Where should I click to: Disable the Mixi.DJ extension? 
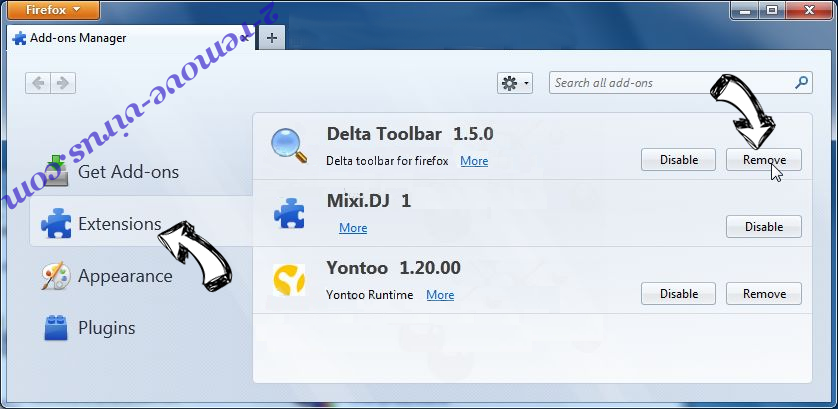(764, 227)
